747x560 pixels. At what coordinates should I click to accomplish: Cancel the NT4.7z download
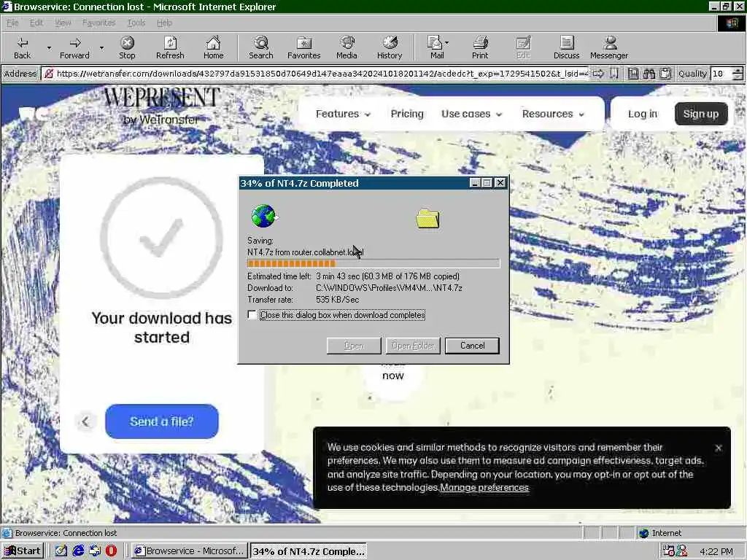(x=472, y=346)
